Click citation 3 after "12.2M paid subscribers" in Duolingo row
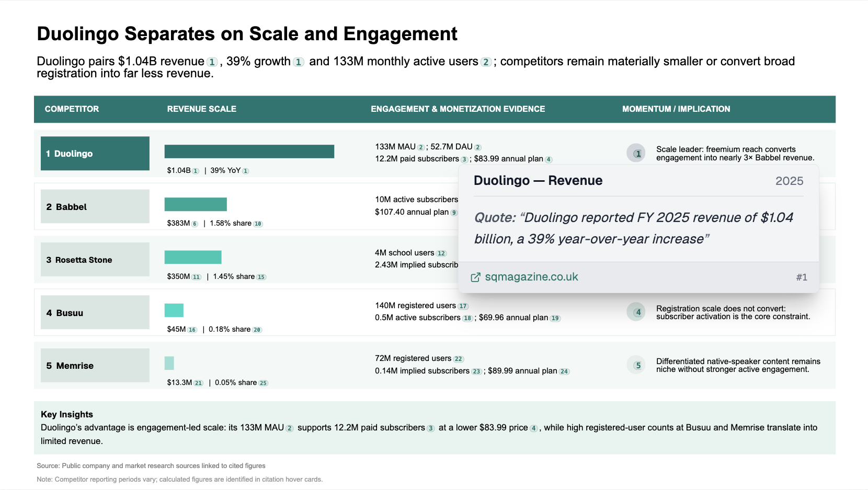The image size is (868, 490). (464, 159)
